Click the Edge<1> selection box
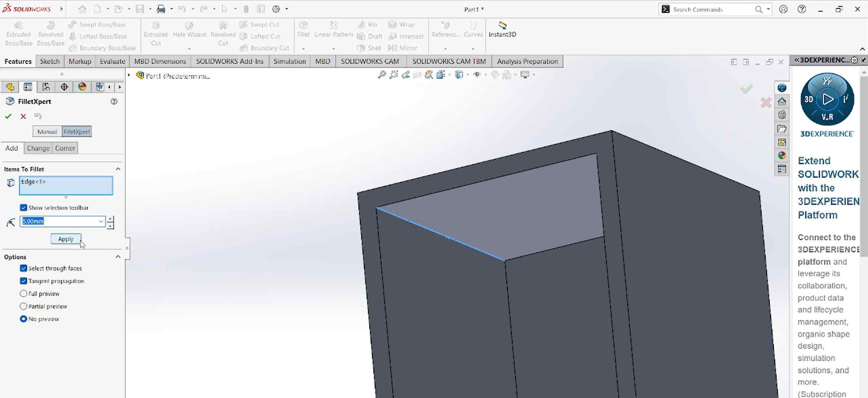This screenshot has width=868, height=398. point(66,185)
